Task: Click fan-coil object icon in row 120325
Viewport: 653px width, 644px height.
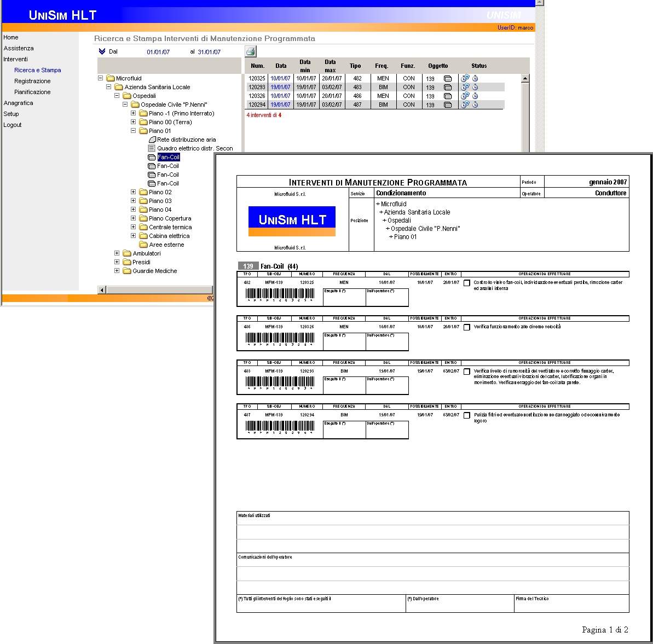Action: click(x=448, y=78)
